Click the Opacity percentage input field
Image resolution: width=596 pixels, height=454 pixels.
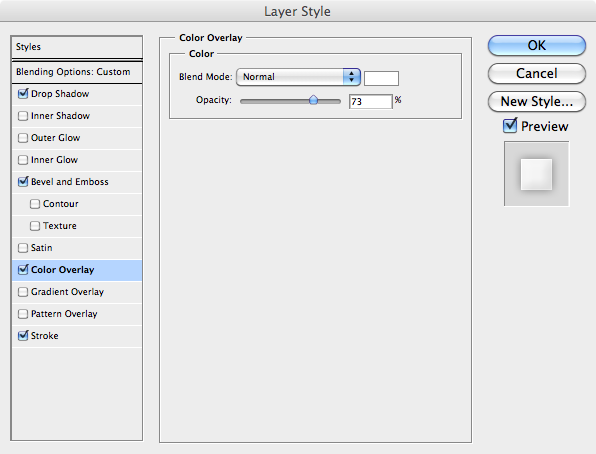pos(370,102)
